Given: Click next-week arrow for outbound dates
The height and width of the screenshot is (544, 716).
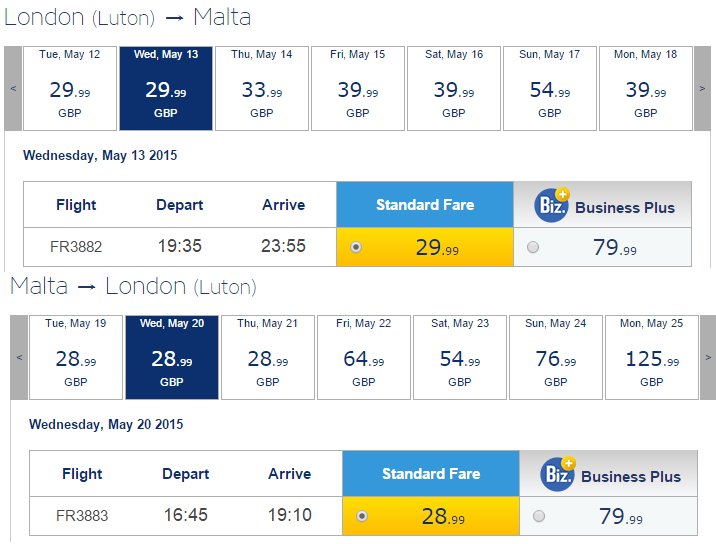Looking at the screenshot, I should click(702, 88).
